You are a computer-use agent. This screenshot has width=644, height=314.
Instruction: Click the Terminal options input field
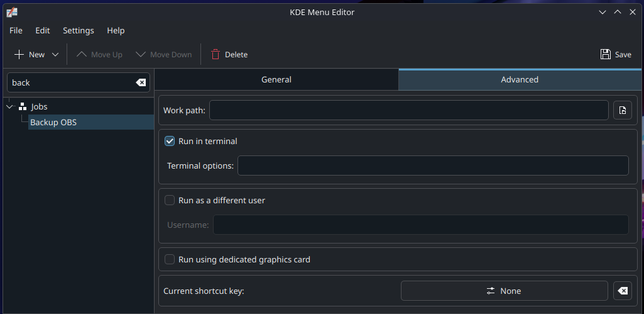click(x=432, y=165)
